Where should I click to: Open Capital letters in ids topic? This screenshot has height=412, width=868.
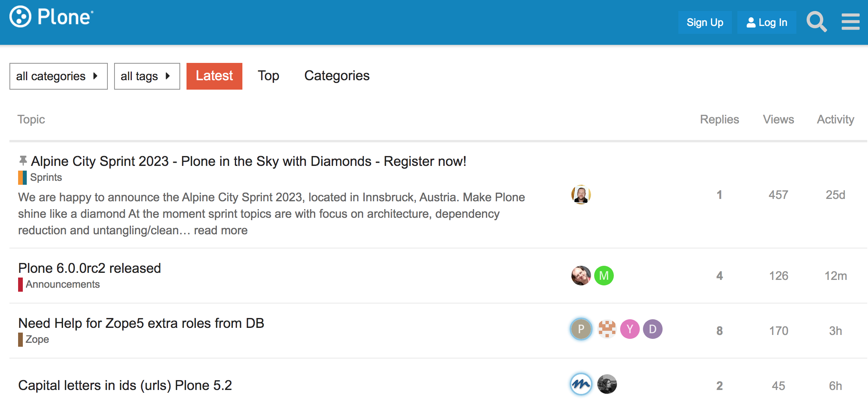click(x=125, y=385)
